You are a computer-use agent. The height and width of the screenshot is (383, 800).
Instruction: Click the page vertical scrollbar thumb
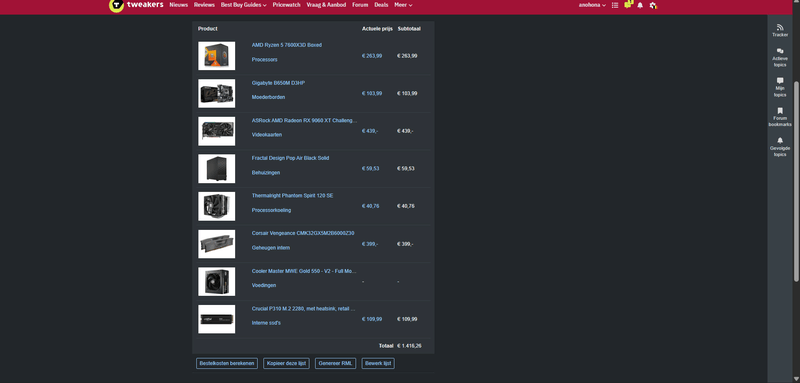click(x=796, y=181)
